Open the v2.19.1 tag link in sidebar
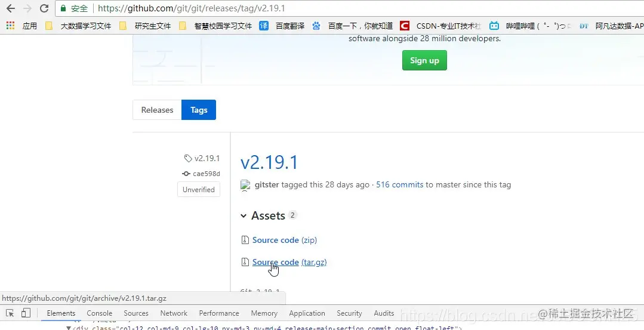Image resolution: width=644 pixels, height=330 pixels. tap(207, 158)
